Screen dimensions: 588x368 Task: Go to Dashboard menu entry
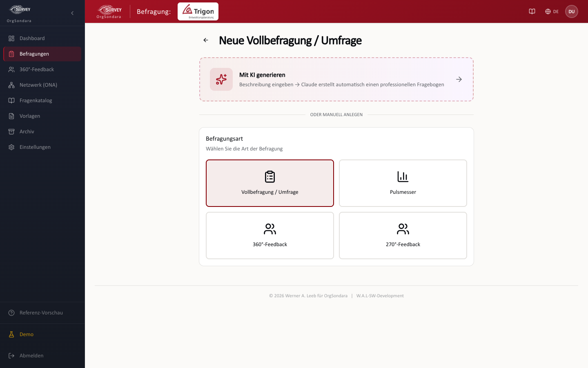pos(42,38)
